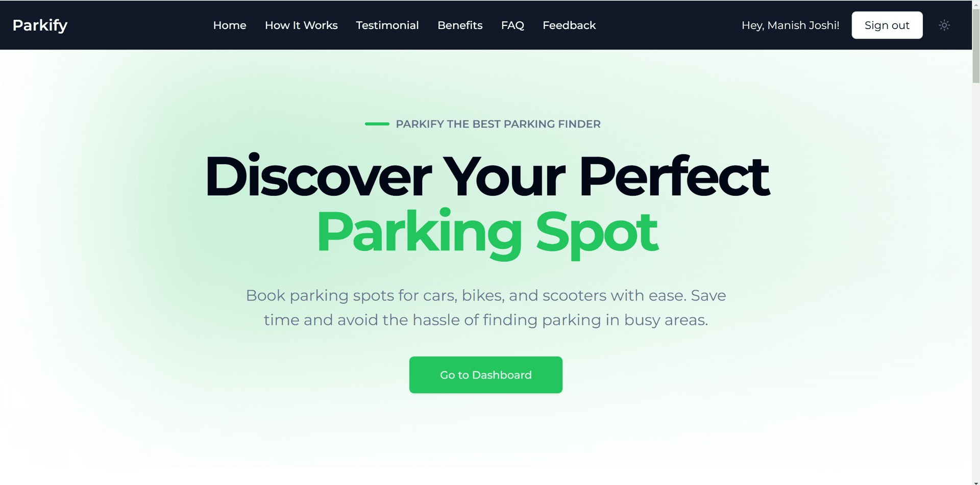Click the Go to Dashboard button
This screenshot has height=485, width=980.
(x=486, y=375)
